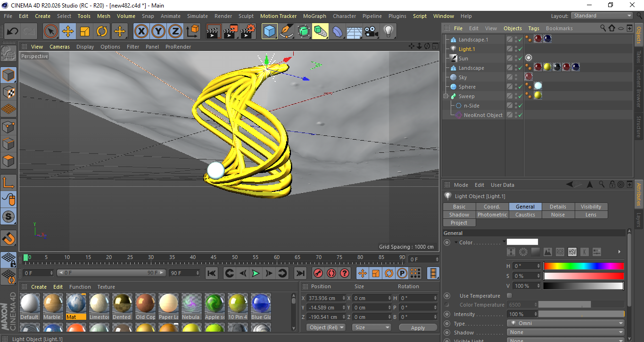Open Shadow dropdown set to None
Image resolution: width=644 pixels, height=342 pixels.
click(566, 332)
